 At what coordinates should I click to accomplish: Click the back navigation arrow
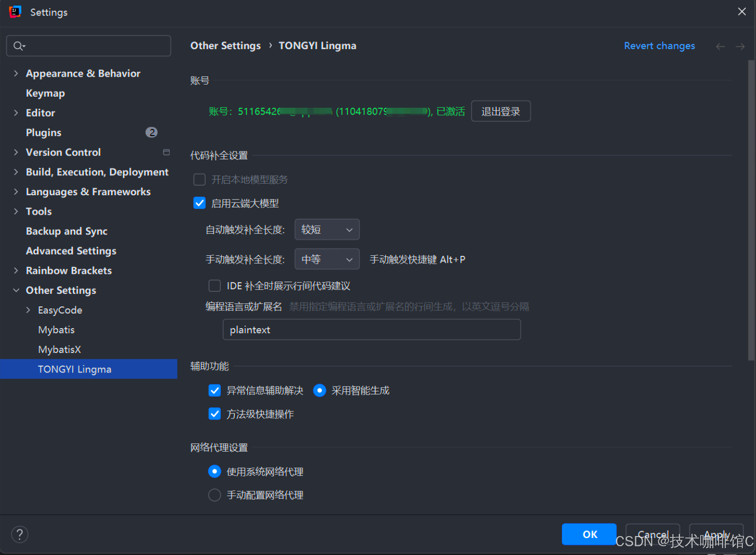pos(720,46)
